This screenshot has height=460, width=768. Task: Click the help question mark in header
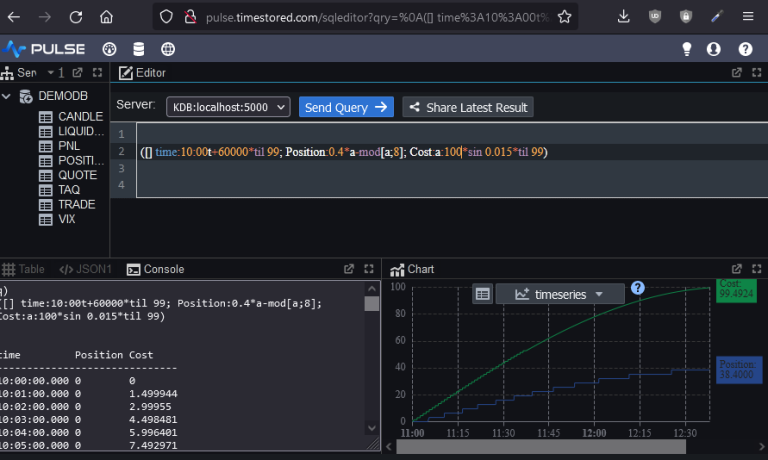pos(745,49)
